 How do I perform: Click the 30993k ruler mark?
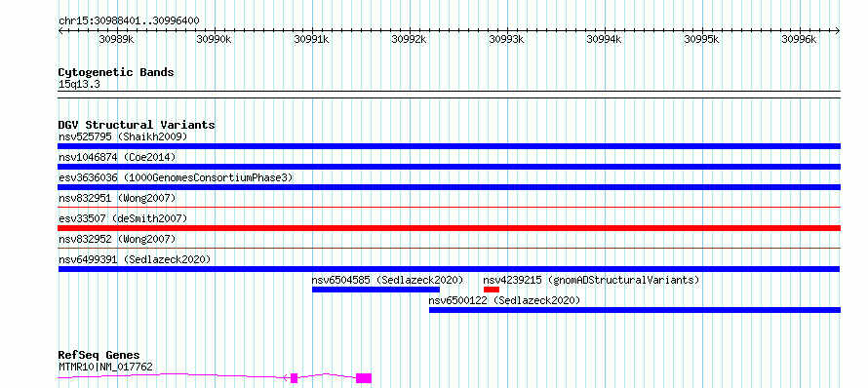click(507, 39)
